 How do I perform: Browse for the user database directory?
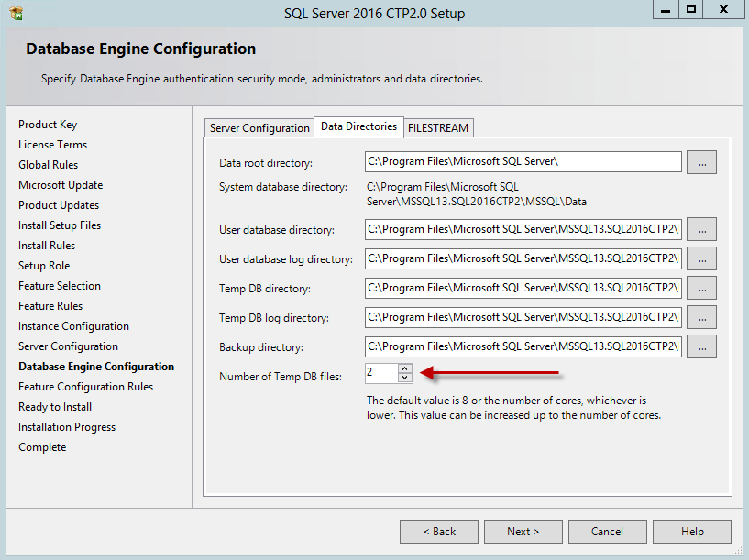[x=701, y=229]
